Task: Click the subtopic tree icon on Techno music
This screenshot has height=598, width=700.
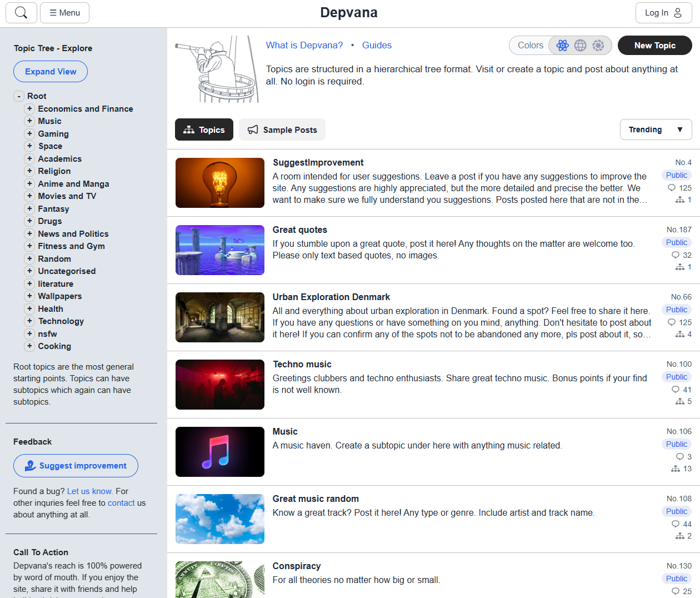Action: pos(680,401)
